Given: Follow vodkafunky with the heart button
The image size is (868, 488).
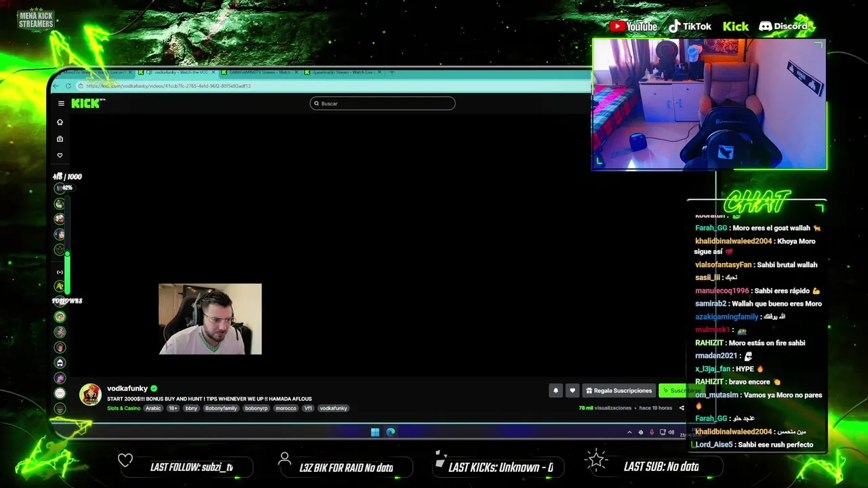Looking at the screenshot, I should pos(572,390).
